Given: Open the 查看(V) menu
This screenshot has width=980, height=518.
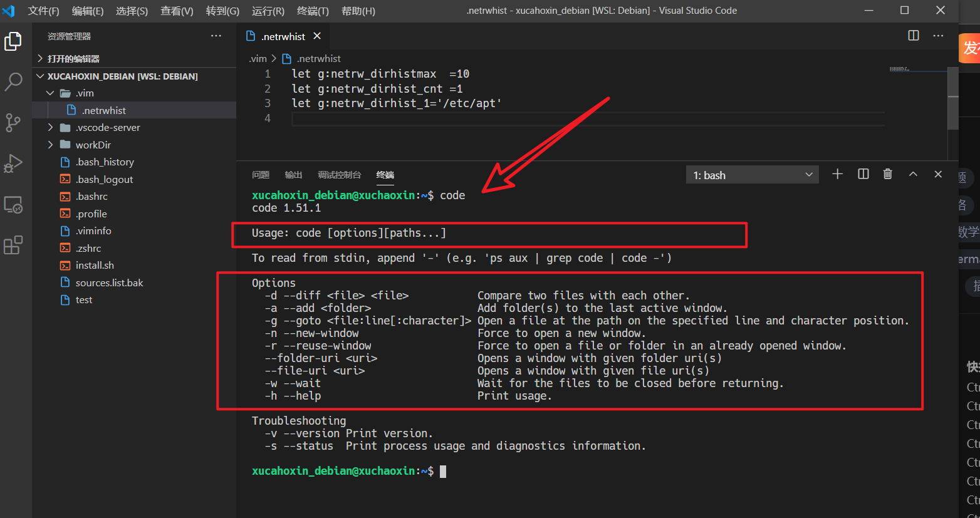Looking at the screenshot, I should pos(177,11).
